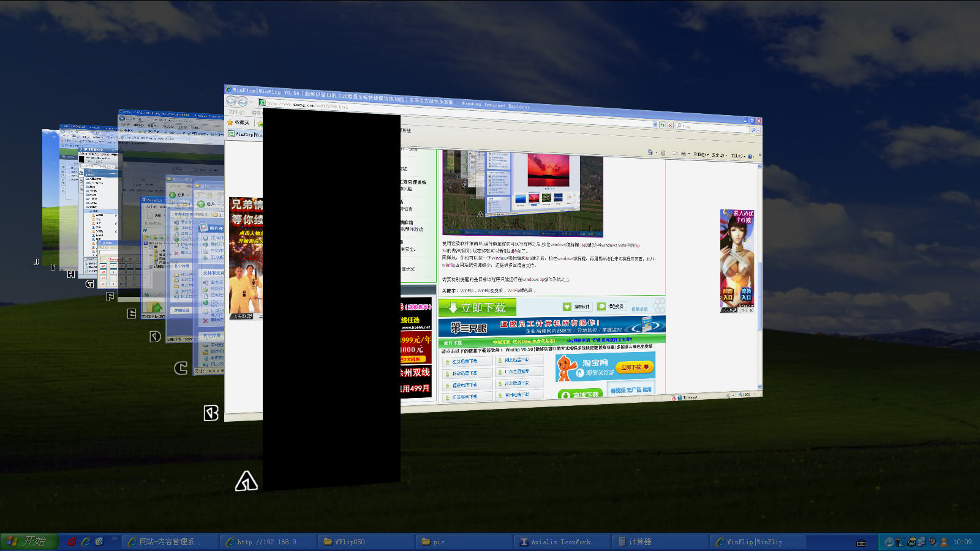
Task: Switch to the http://192.168.0 taskbar item
Action: point(269,542)
